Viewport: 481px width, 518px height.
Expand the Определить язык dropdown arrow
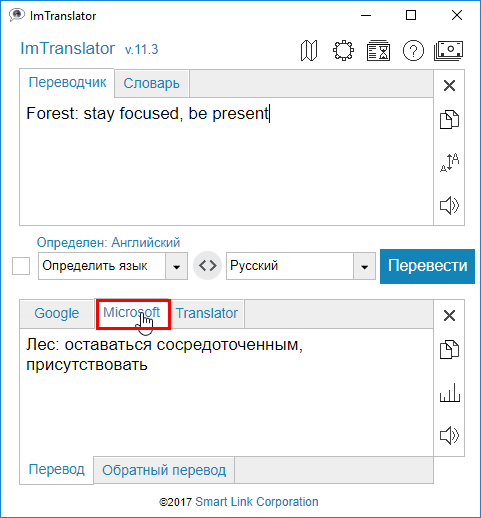point(176,266)
